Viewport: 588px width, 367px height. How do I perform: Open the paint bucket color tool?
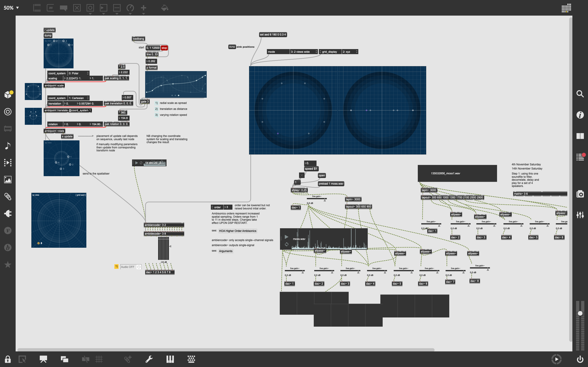coord(164,8)
